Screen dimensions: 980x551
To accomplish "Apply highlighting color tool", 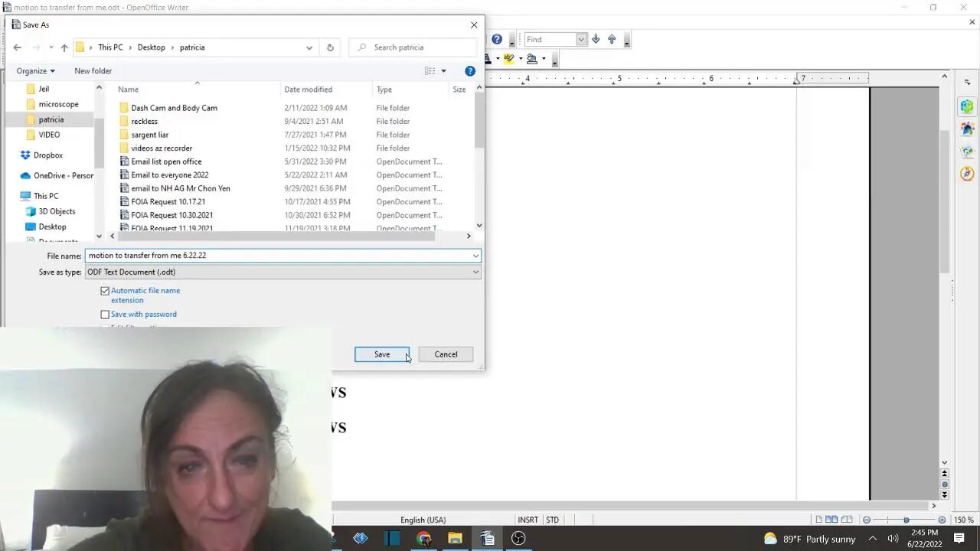I will click(x=508, y=59).
